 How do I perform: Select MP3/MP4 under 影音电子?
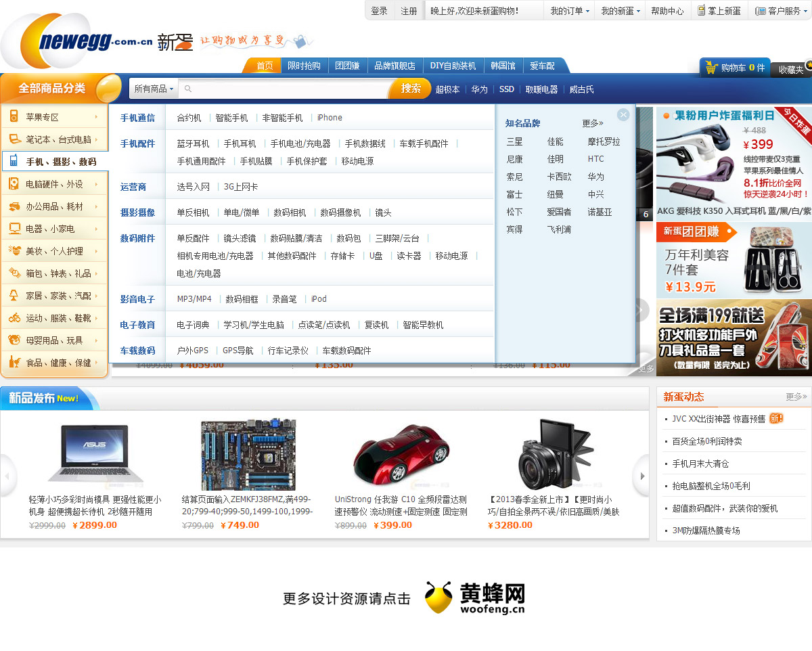click(x=194, y=299)
